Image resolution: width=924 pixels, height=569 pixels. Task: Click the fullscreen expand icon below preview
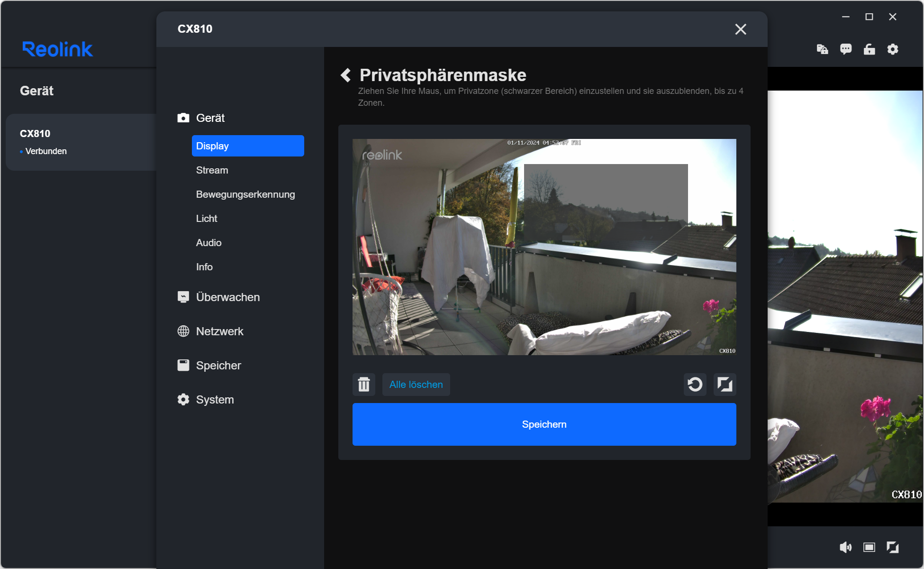coord(725,385)
